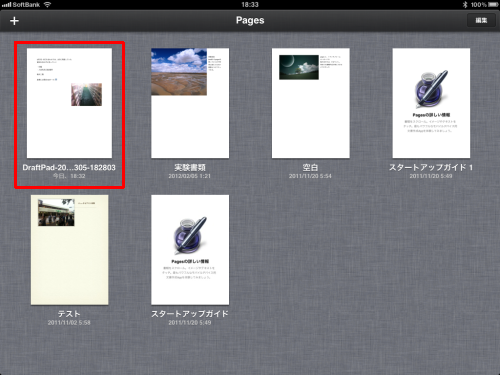Tap the Bluetooth status icon
The width and height of the screenshot is (500, 375).
465,5
